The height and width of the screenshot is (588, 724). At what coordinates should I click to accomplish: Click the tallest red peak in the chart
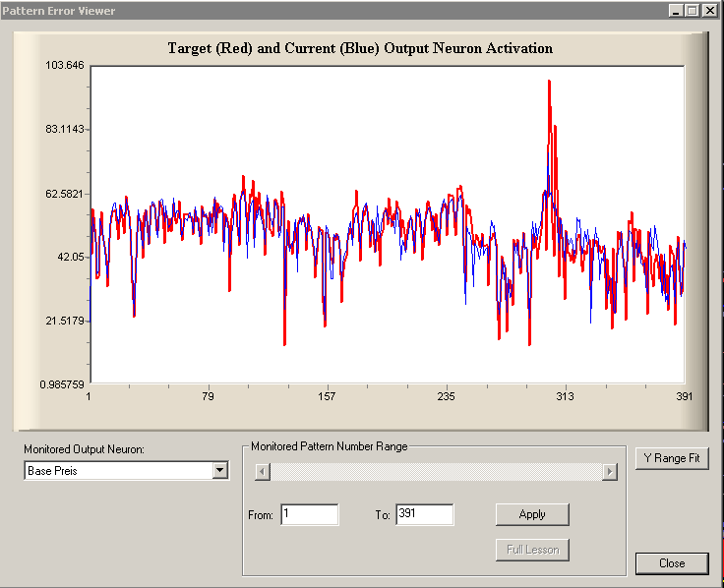(x=548, y=83)
